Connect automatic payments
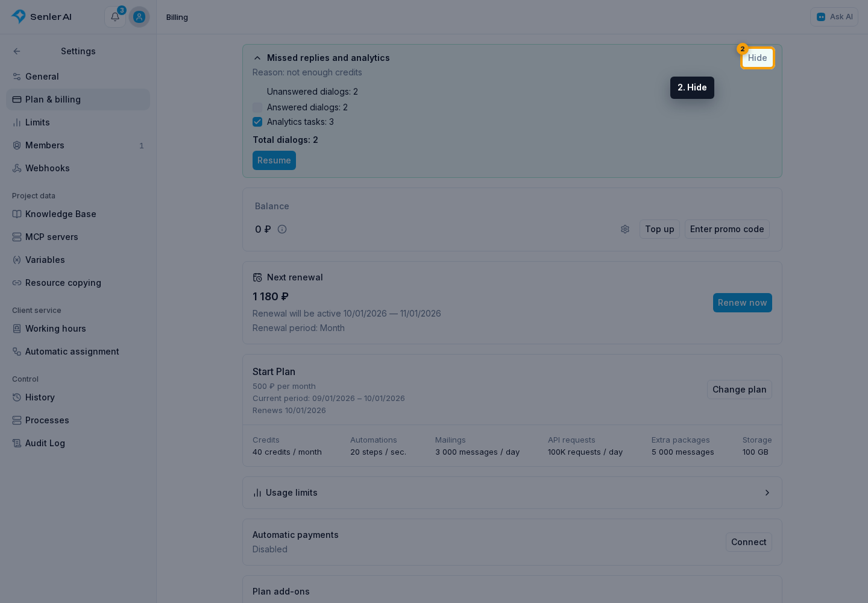The height and width of the screenshot is (603, 868). [749, 542]
